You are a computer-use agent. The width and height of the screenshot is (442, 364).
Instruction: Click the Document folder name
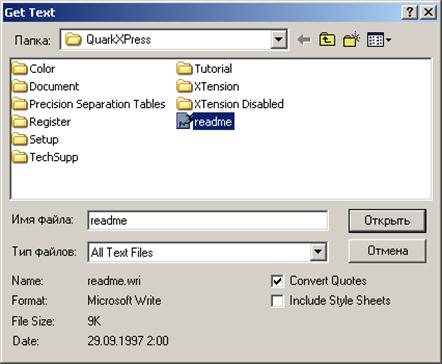[54, 87]
